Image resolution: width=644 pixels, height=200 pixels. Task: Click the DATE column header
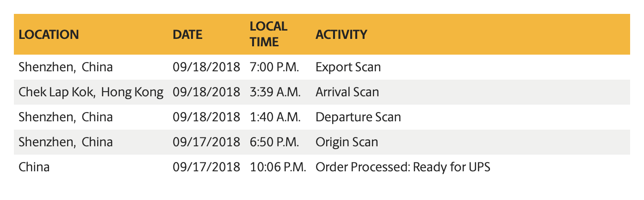(x=187, y=34)
